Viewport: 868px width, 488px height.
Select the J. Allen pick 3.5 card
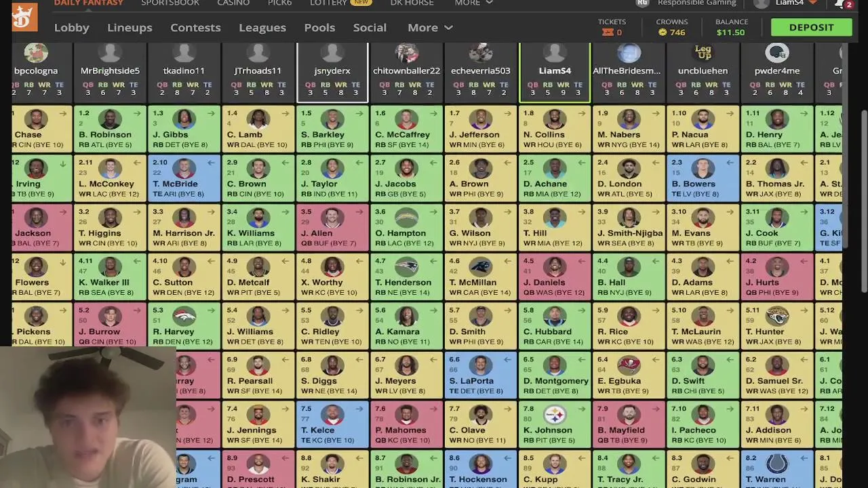(x=332, y=227)
